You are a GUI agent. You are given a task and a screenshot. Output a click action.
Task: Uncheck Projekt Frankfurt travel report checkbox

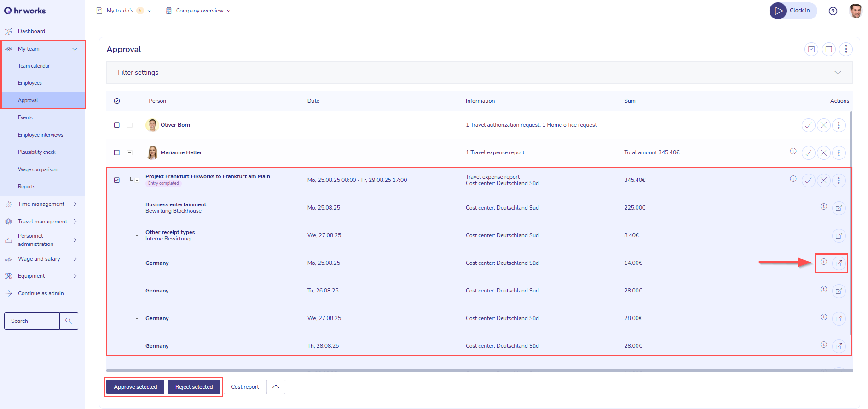click(x=117, y=180)
